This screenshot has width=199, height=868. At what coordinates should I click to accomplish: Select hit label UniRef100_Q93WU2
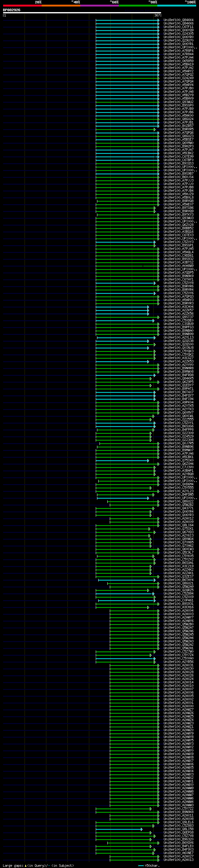click(178, 102)
